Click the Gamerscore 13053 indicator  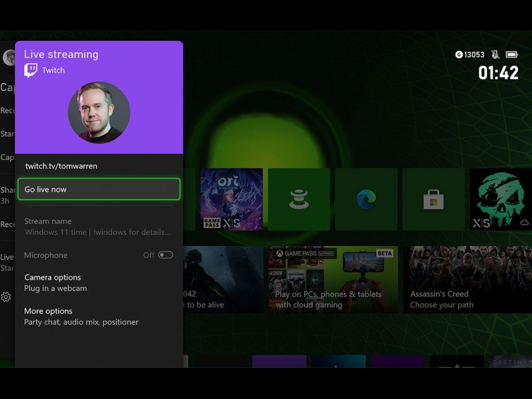(x=470, y=55)
